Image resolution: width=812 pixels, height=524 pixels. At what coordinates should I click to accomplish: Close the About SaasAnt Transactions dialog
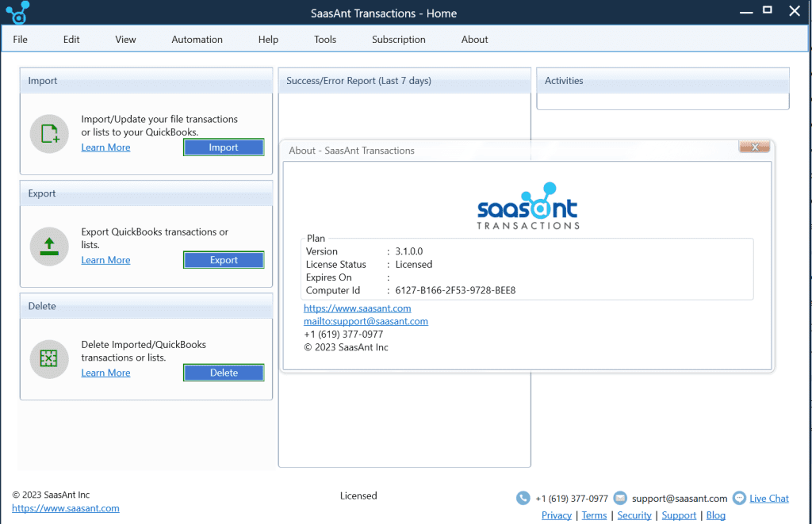753,147
